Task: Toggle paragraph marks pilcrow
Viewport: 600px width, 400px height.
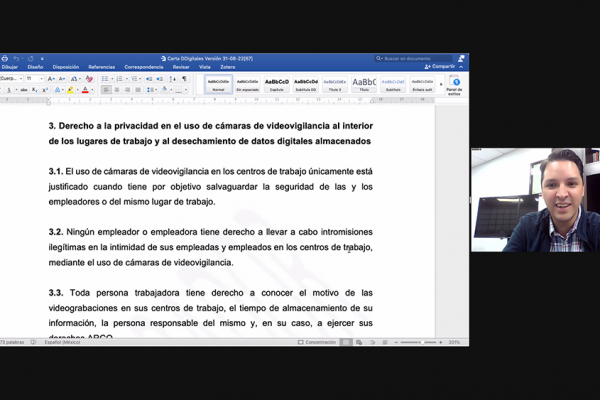Action: (x=184, y=79)
